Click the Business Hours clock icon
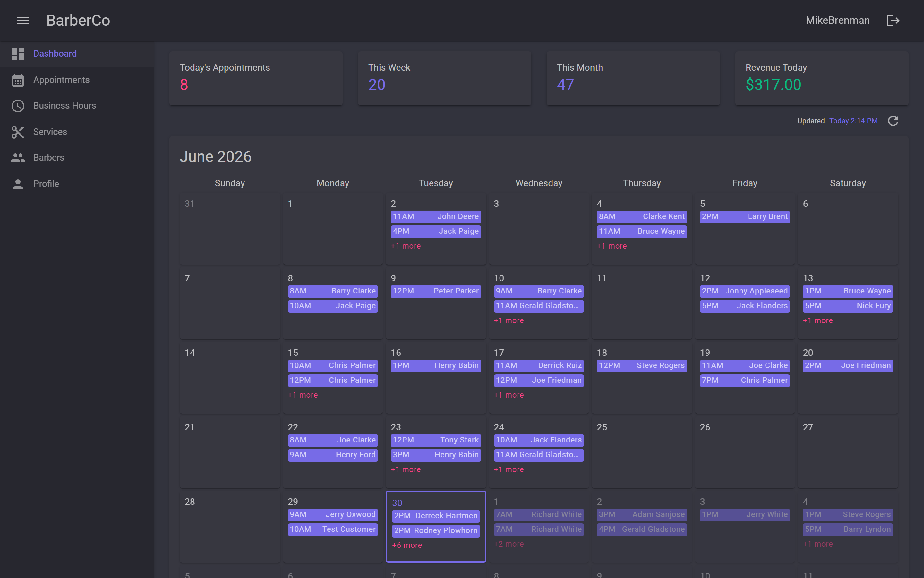Image resolution: width=924 pixels, height=578 pixels. pos(18,106)
